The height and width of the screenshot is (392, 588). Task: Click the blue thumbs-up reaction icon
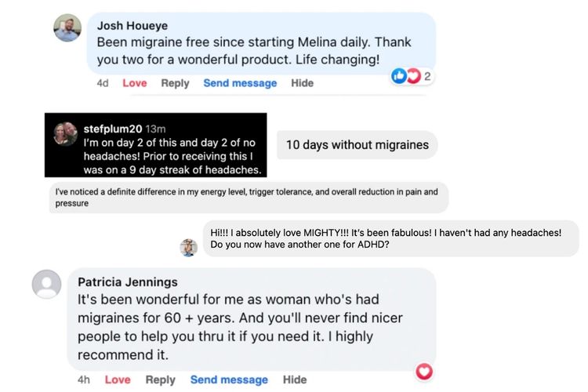click(398, 76)
